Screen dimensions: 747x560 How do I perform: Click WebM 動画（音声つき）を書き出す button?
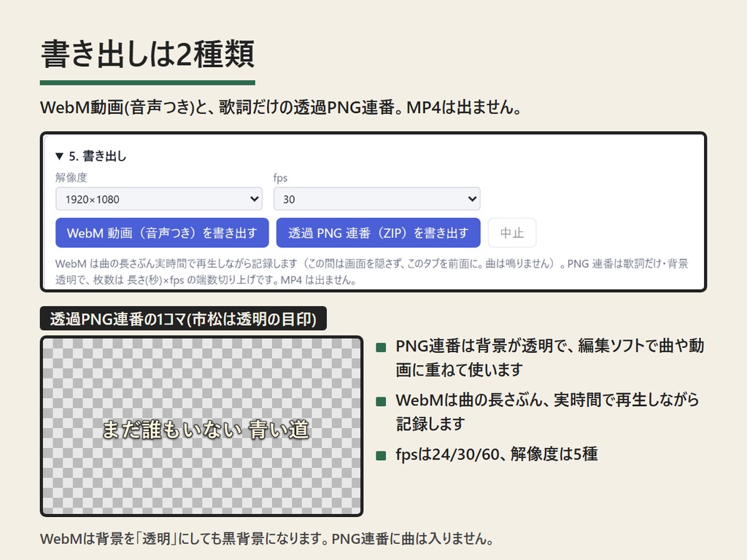[x=162, y=233]
